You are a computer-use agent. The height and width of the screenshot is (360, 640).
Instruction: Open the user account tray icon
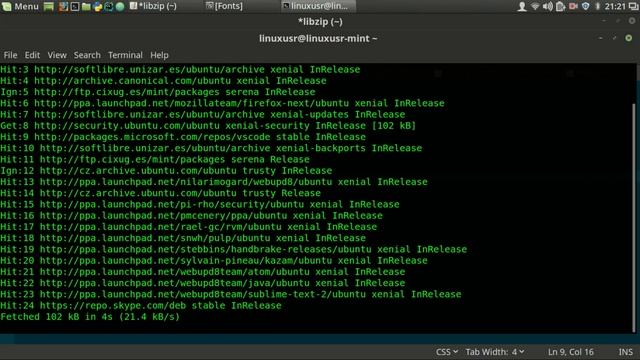click(x=522, y=6)
